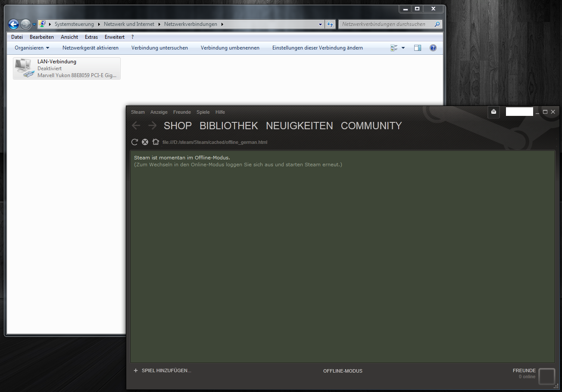Expand the address bar history dropdown

coord(320,25)
